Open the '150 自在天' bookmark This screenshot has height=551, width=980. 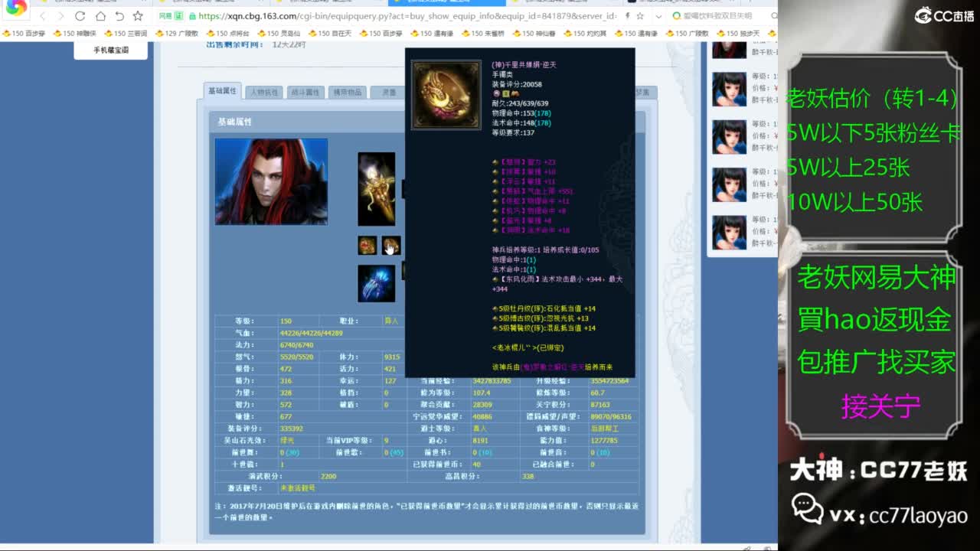pyautogui.click(x=330, y=33)
